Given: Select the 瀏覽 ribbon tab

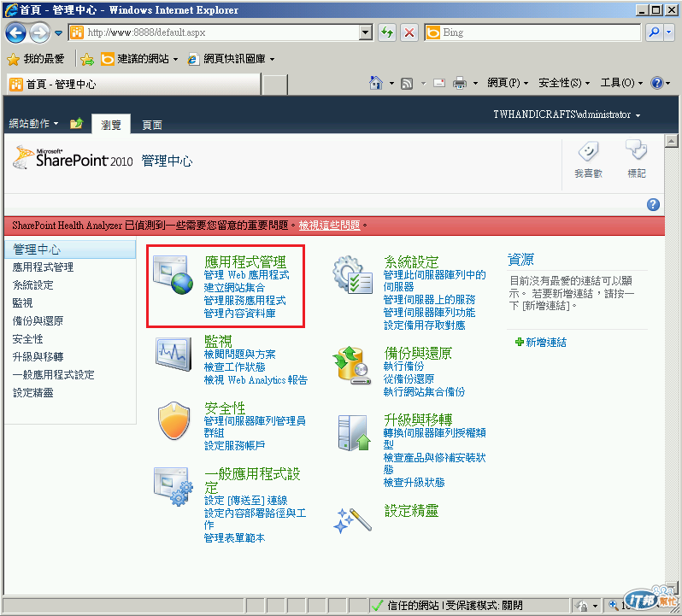Looking at the screenshot, I should click(111, 125).
